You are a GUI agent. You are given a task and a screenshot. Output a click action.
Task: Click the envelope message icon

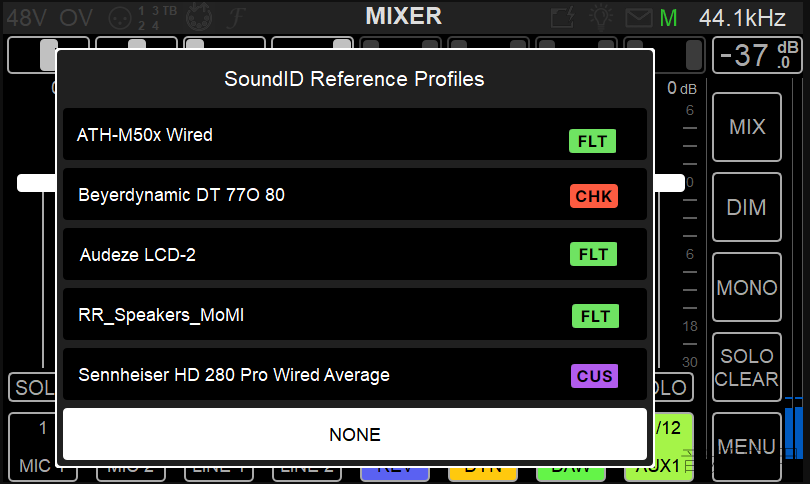[x=638, y=18]
